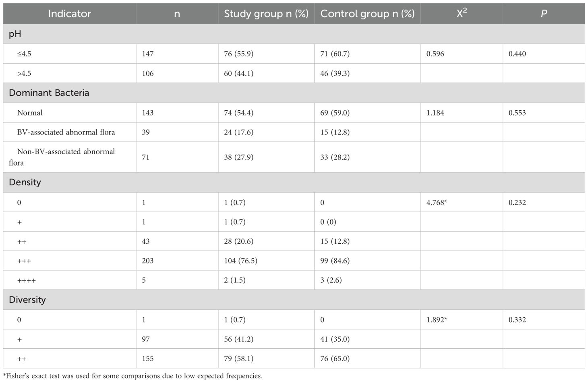
Task: Click the Fisher's exact test footnote
Action: pos(133,376)
